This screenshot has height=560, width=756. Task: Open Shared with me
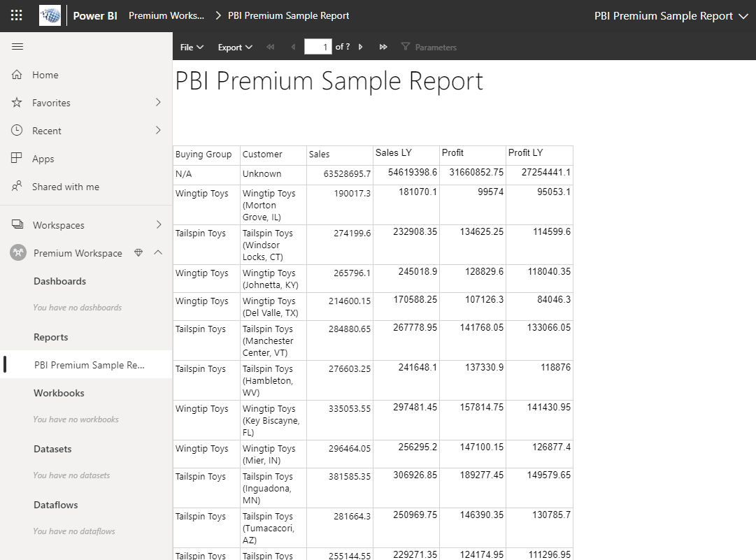(66, 187)
